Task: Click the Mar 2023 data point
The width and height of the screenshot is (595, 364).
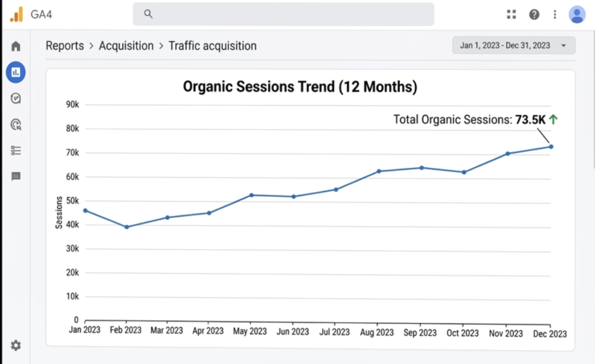Action: point(167,218)
